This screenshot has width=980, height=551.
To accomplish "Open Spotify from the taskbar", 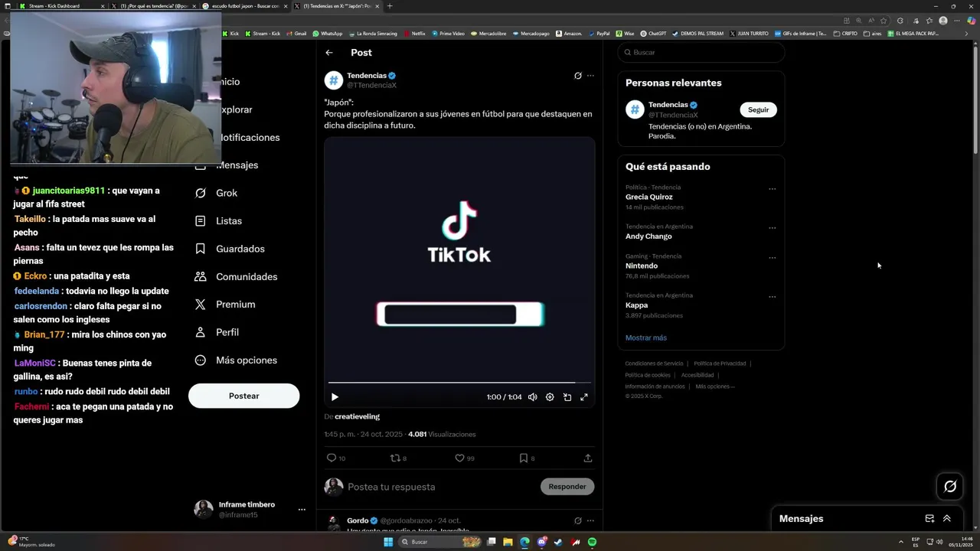I will coord(592,542).
